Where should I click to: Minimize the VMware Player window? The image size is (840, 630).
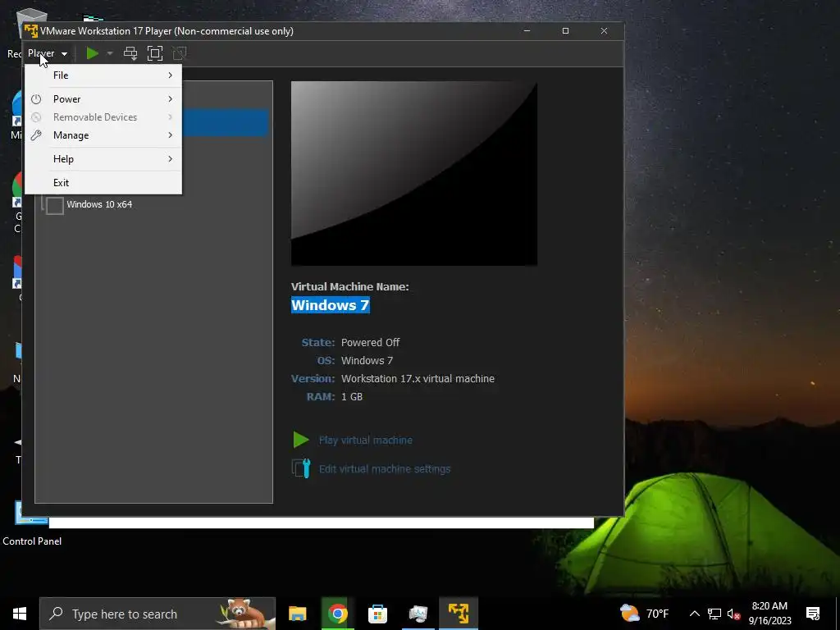527,31
